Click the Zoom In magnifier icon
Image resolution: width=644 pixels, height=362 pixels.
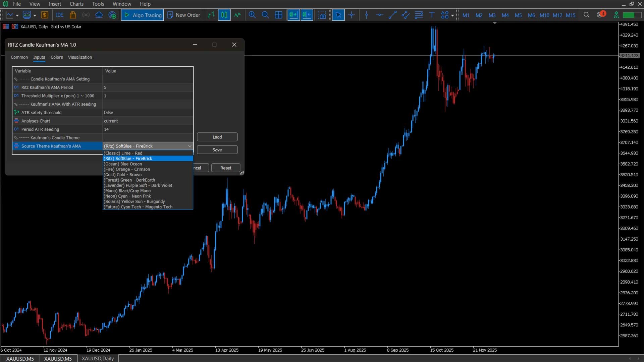[x=252, y=15]
